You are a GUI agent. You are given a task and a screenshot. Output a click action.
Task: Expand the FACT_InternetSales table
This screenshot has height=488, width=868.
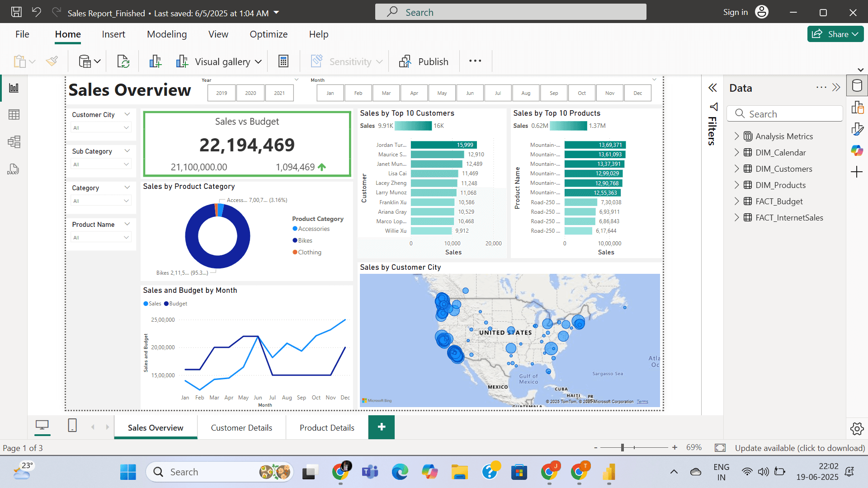736,217
